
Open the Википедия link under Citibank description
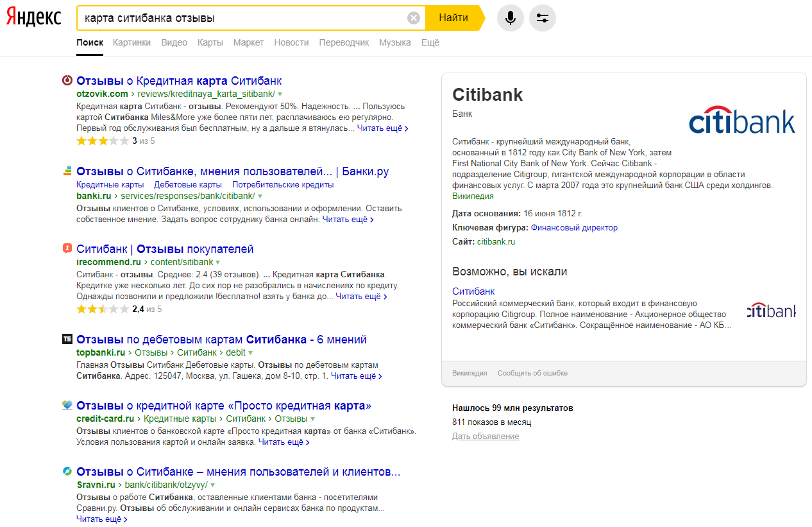click(x=473, y=196)
